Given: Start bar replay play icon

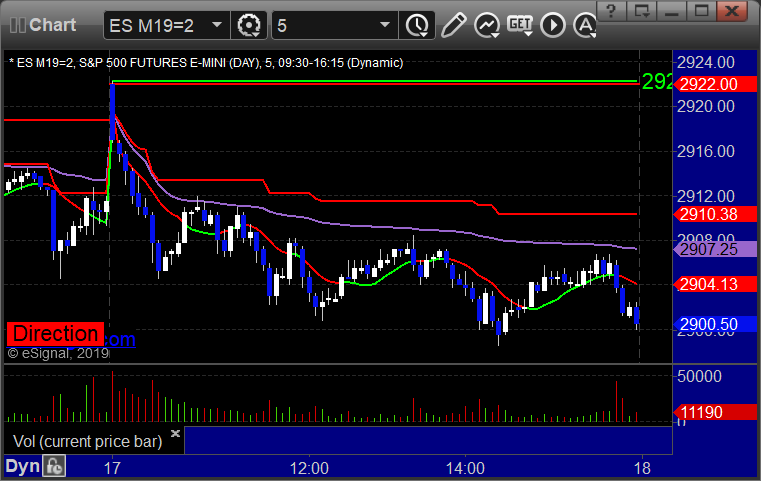Looking at the screenshot, I should [x=553, y=25].
